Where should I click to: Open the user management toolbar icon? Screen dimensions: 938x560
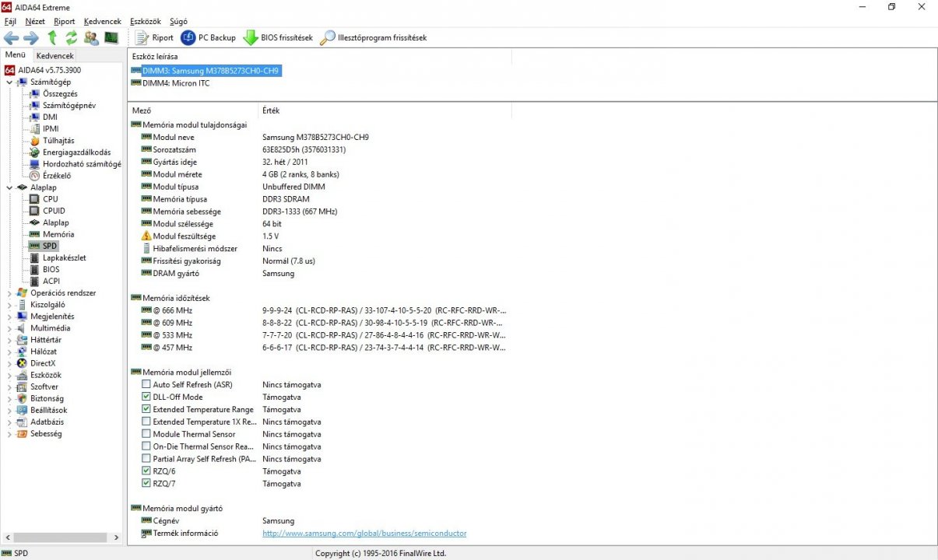[x=91, y=37]
